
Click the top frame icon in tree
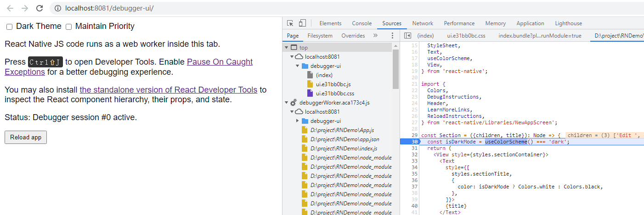(x=294, y=48)
